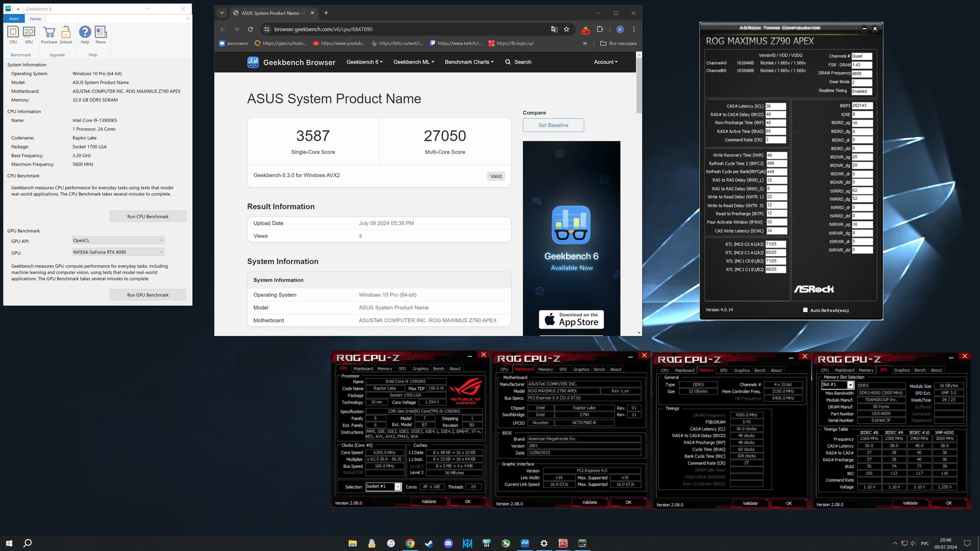Switch to Bench tab in first CPU-Z window
Screen dimensions: 980x551
click(x=438, y=368)
